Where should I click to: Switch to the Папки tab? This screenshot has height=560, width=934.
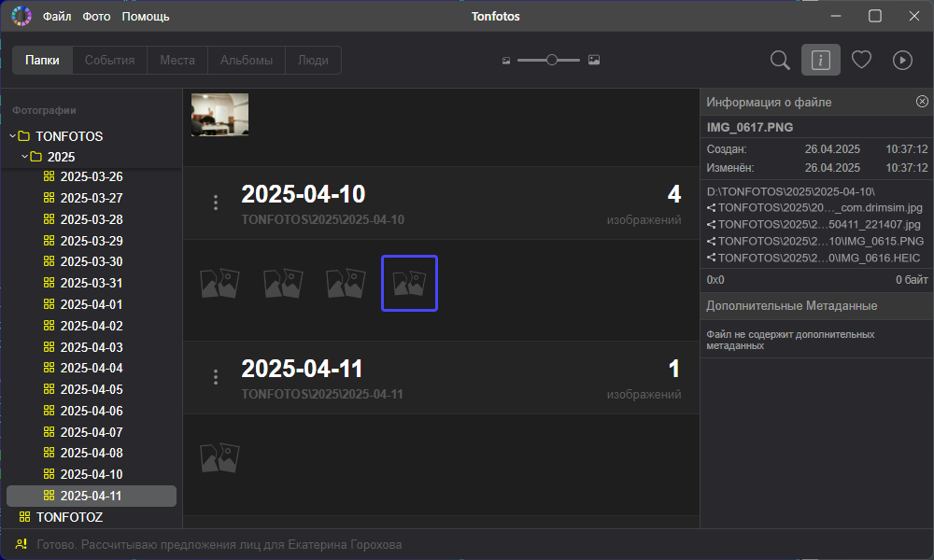click(42, 60)
